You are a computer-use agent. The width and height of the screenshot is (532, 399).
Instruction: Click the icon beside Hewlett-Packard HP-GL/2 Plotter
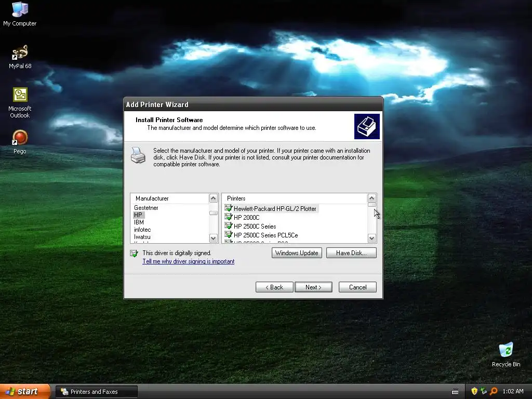pyautogui.click(x=229, y=208)
